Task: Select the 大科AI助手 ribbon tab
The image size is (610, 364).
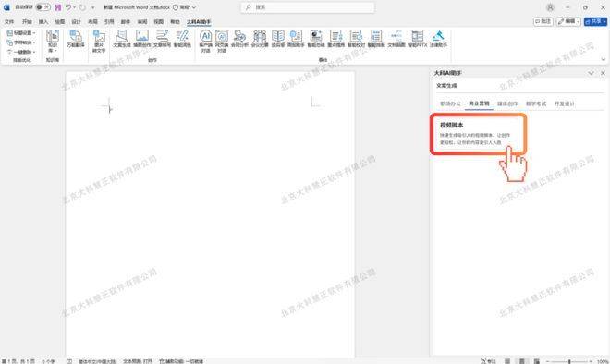Action: [x=199, y=22]
